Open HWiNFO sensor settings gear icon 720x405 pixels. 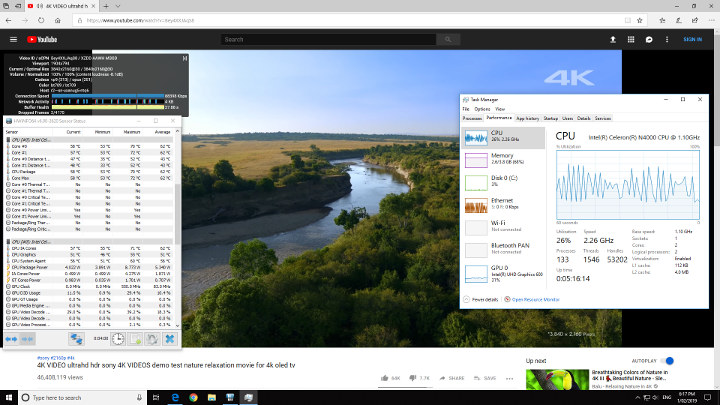coord(152,339)
